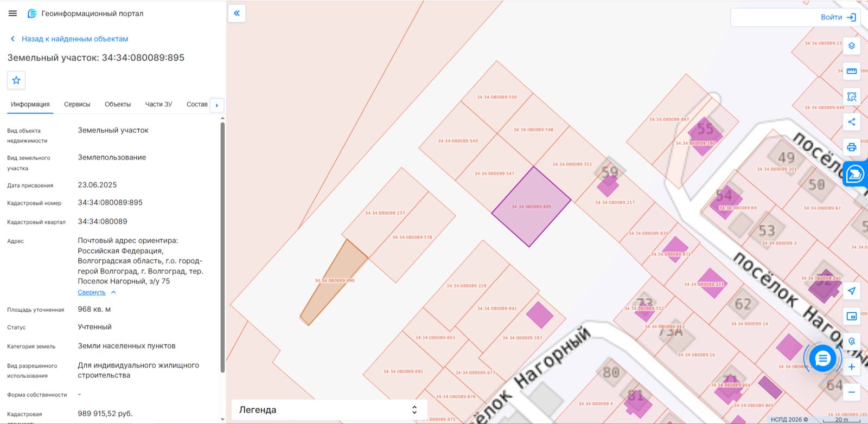Add parcel to favorites with star icon
Image resolution: width=868 pixels, height=424 pixels.
(x=16, y=80)
